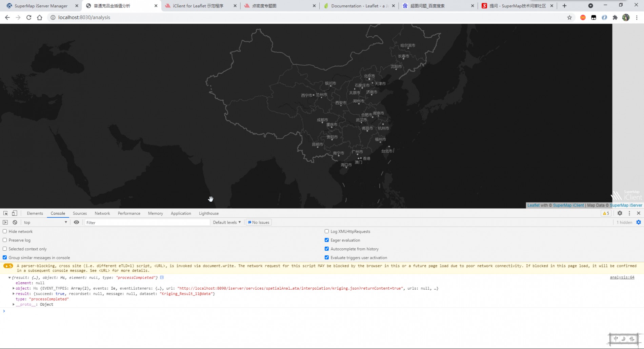This screenshot has height=349, width=644.
Task: Open the SuperMap iClient attribution link
Action: (568, 205)
